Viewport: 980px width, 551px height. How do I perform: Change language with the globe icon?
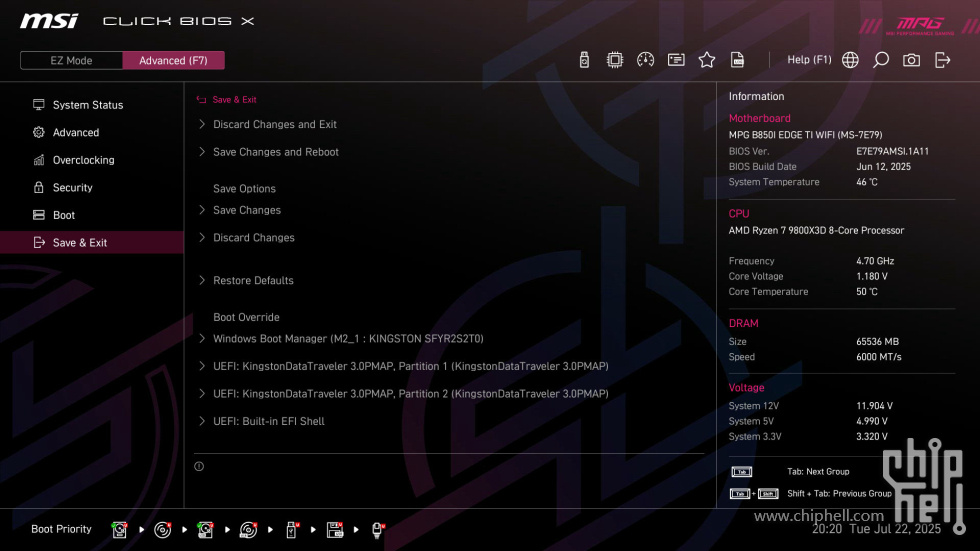pos(850,60)
